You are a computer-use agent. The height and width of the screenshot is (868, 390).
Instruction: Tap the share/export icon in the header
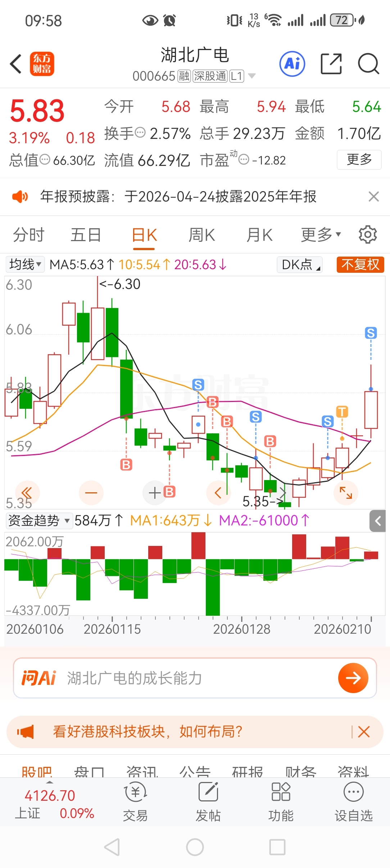(x=331, y=64)
